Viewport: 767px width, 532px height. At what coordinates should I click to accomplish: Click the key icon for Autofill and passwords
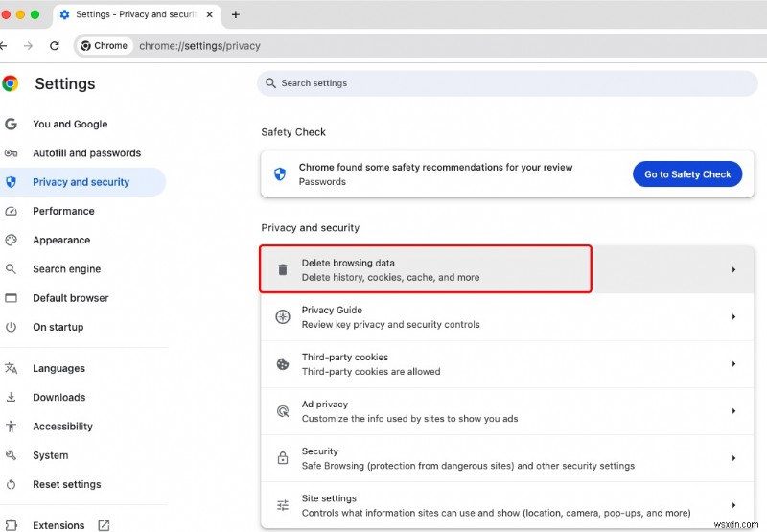click(11, 153)
